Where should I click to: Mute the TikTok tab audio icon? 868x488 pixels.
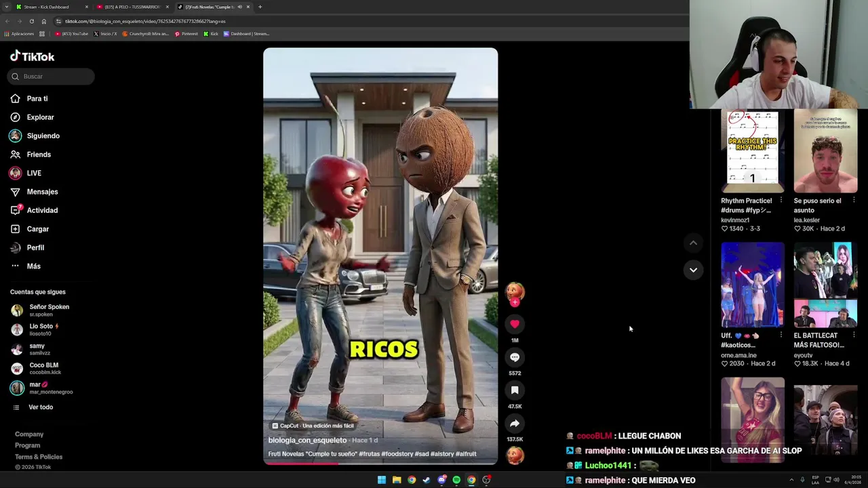(239, 7)
